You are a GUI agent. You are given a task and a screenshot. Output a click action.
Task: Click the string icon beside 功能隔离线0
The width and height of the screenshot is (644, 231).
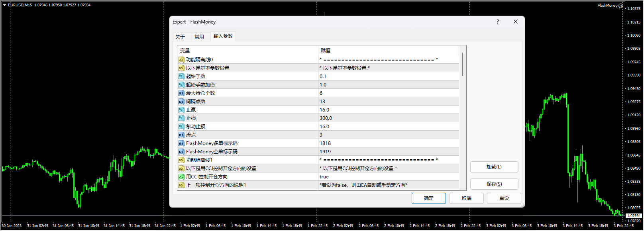click(x=181, y=60)
